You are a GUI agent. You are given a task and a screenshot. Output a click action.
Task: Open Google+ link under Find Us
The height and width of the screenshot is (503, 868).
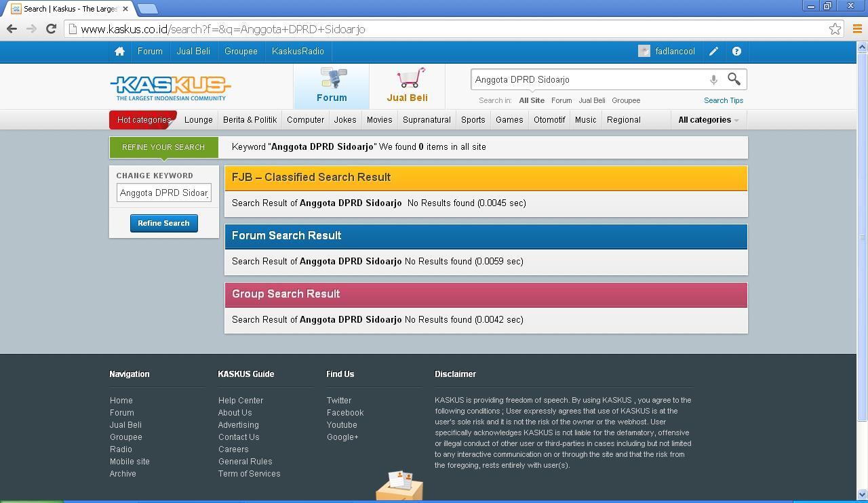(342, 437)
